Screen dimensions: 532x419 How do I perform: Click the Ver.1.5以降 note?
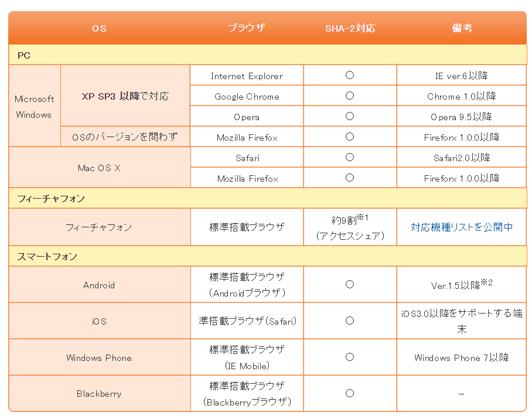point(462,285)
